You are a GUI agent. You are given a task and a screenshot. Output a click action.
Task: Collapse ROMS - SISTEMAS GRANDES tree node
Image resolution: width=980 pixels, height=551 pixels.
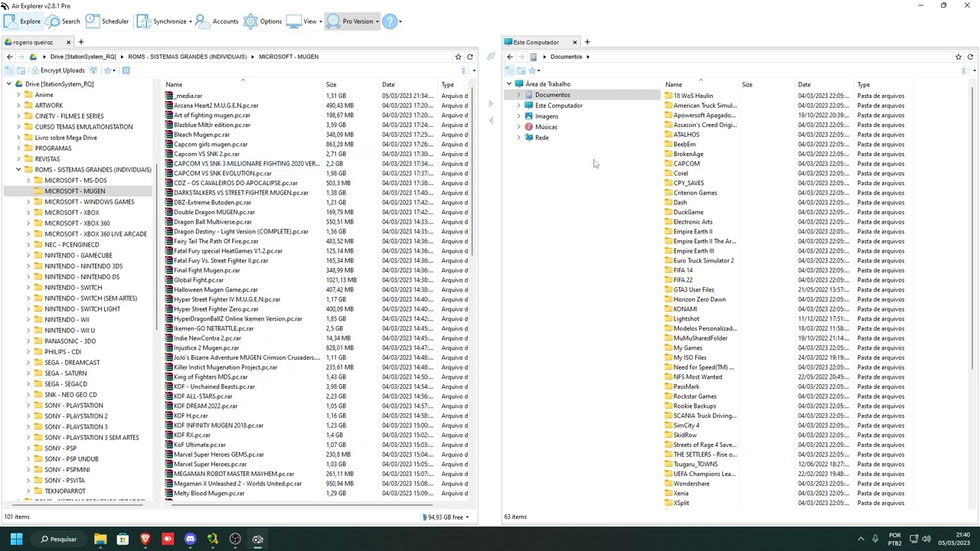point(18,170)
